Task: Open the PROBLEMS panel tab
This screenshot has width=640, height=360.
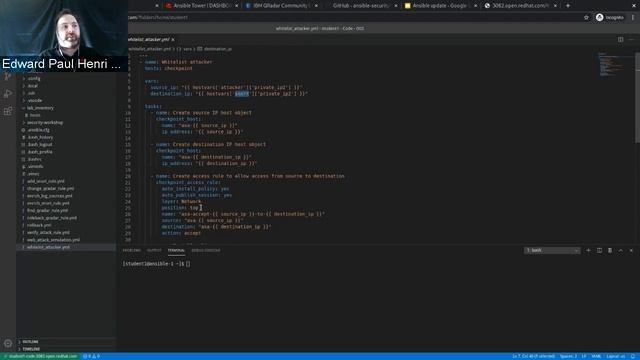Action: 131,250
